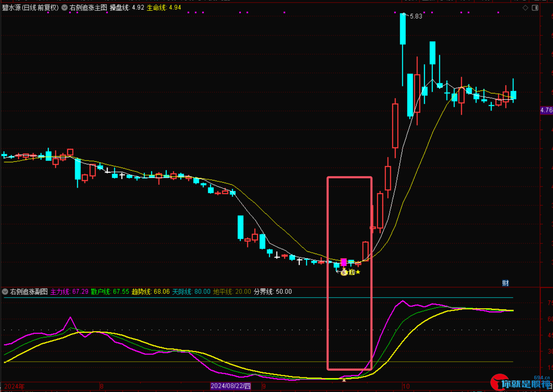
Task: Click the 2024年 label on time axis
Action: coord(14,386)
